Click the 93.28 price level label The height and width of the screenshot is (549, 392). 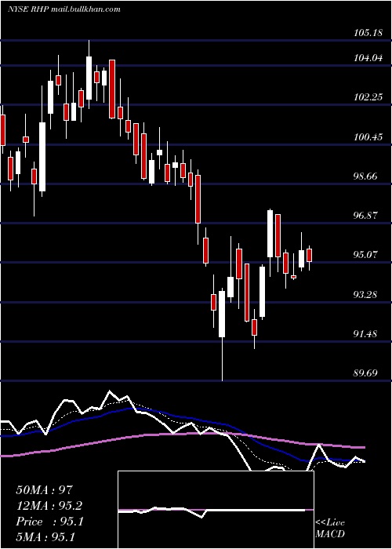[366, 294]
